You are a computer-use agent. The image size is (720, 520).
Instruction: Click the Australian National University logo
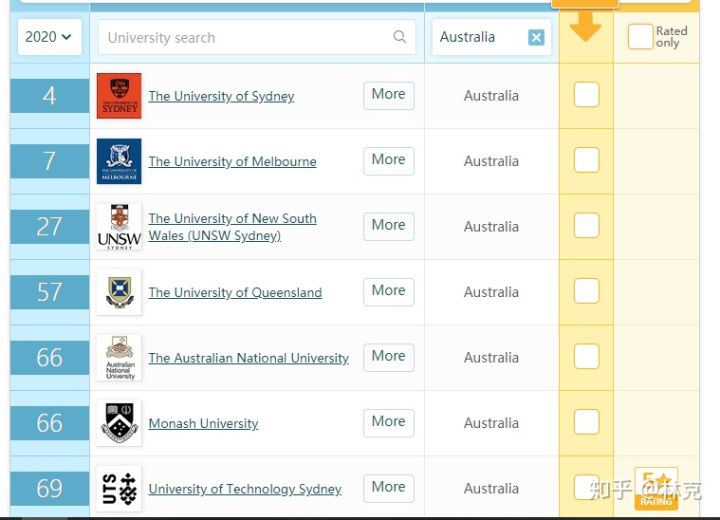pyautogui.click(x=119, y=357)
